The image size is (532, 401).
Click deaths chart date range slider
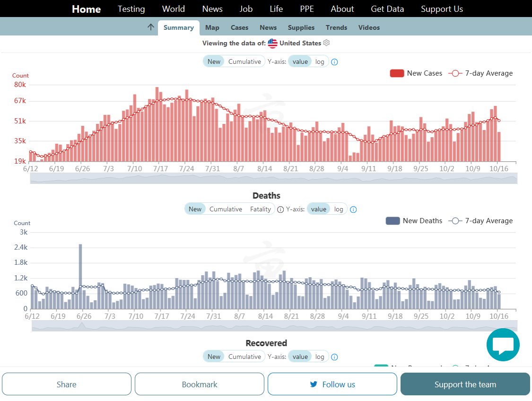click(x=274, y=326)
